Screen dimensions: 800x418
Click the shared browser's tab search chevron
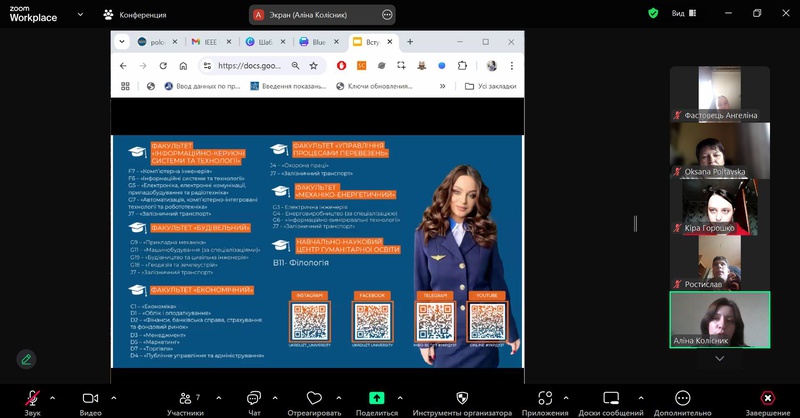[122, 42]
